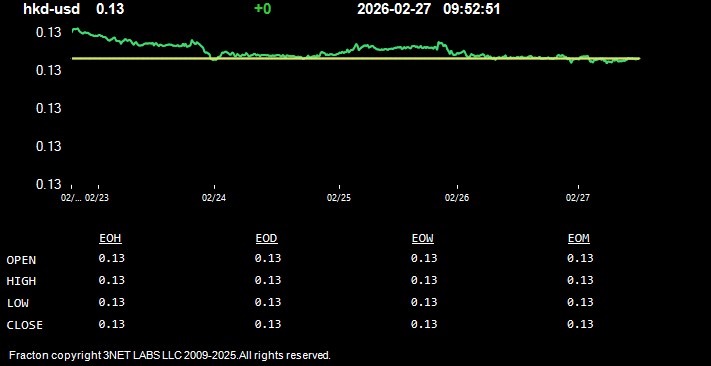Image resolution: width=711 pixels, height=366 pixels.
Task: Click the 09:52:51 timestamp
Action: (x=472, y=9)
